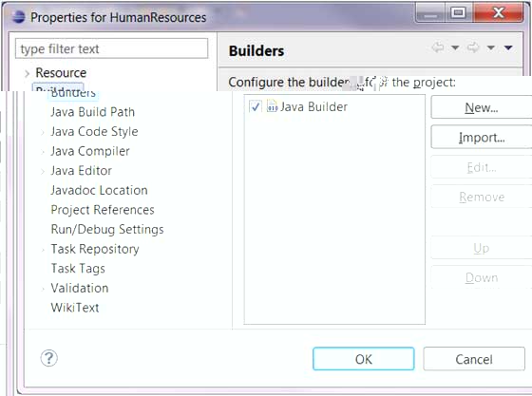Viewport: 532px width, 396px height.
Task: Click the Import... button
Action: (482, 138)
